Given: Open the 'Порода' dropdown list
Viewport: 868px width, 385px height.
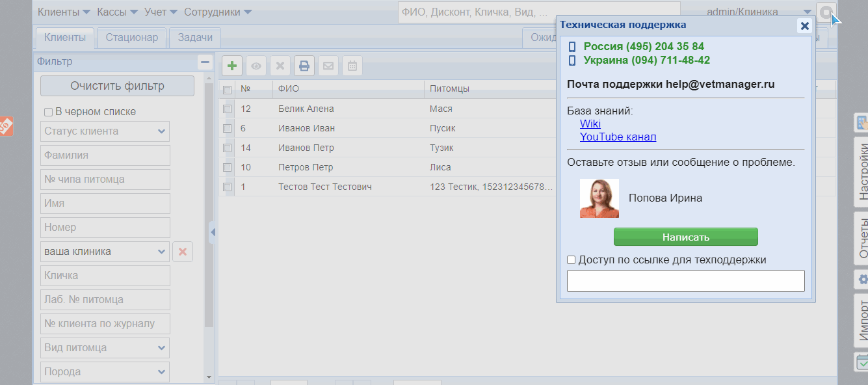Looking at the screenshot, I should pyautogui.click(x=161, y=372).
